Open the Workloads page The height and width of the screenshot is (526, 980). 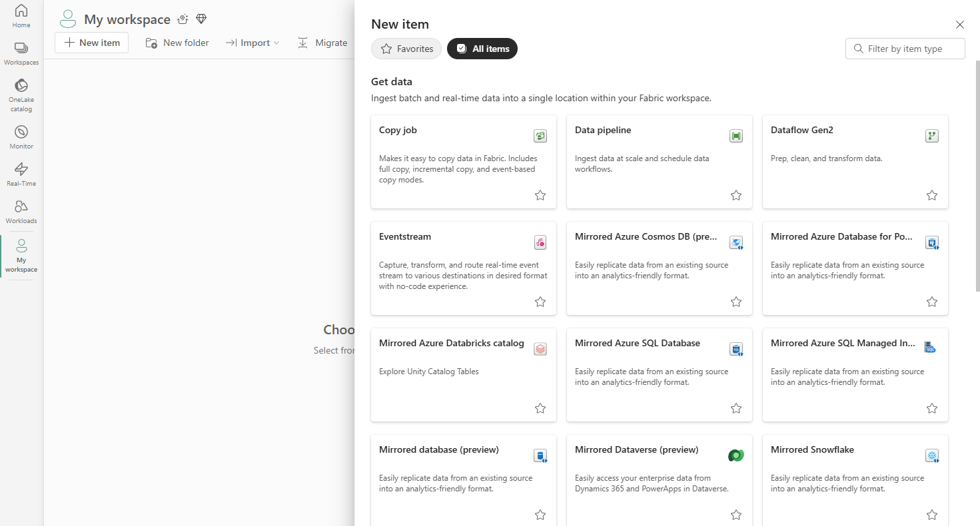coord(21,211)
